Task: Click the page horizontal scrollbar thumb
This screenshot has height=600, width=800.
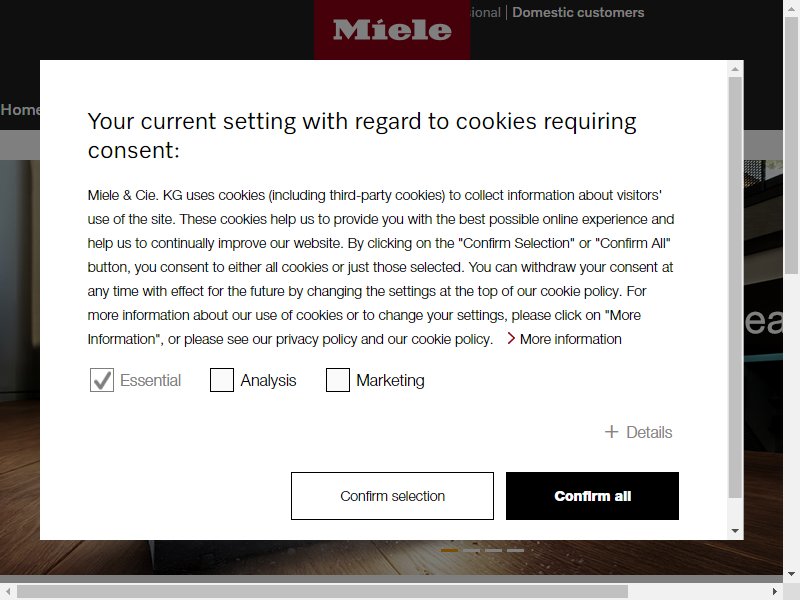Action: click(x=322, y=592)
